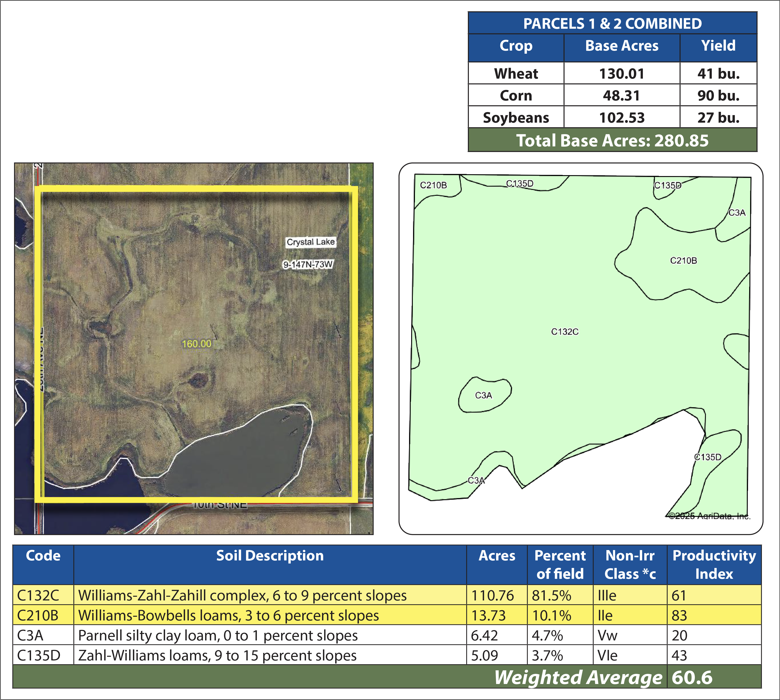Click Parcels 1 & 2 Combined header
780x700 pixels.
[612, 24]
